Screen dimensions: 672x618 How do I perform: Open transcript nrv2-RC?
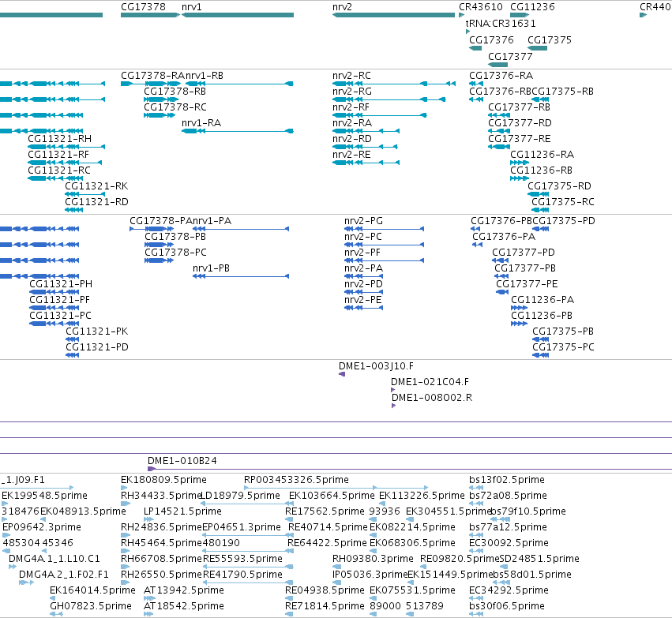click(x=351, y=76)
